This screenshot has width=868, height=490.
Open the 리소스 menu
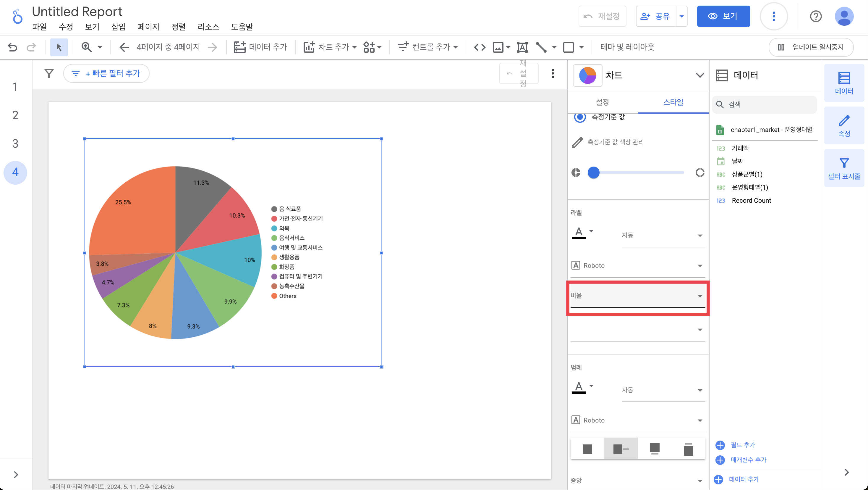point(208,27)
